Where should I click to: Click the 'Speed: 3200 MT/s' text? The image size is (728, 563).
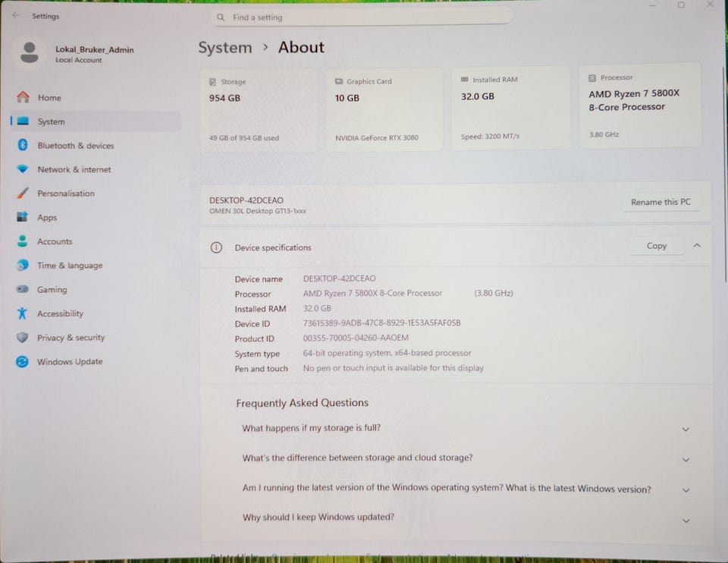pos(491,136)
